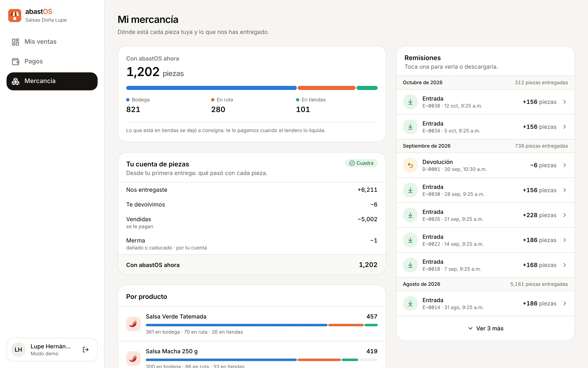Click the return icon of Devolución D-0001
588x368 pixels.
[x=410, y=165]
